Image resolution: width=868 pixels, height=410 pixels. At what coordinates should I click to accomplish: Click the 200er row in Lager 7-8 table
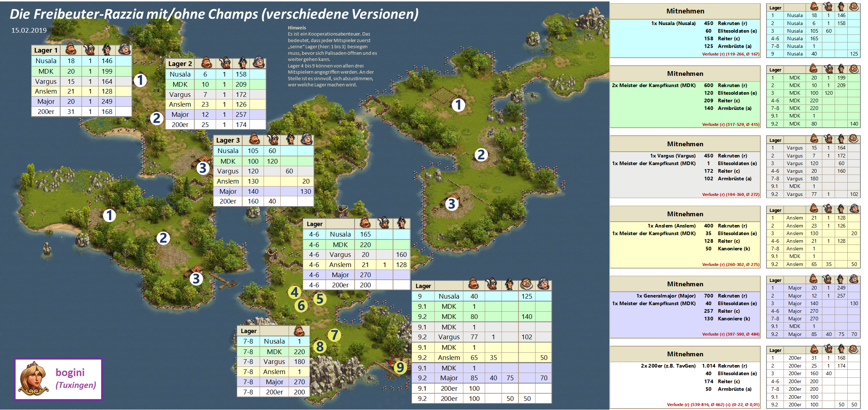point(274,392)
